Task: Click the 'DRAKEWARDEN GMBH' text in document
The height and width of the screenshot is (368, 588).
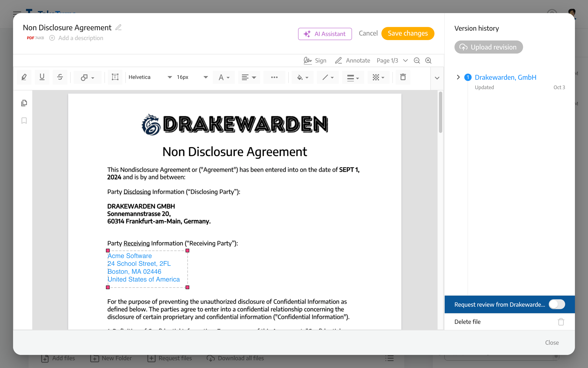Action: tap(141, 206)
